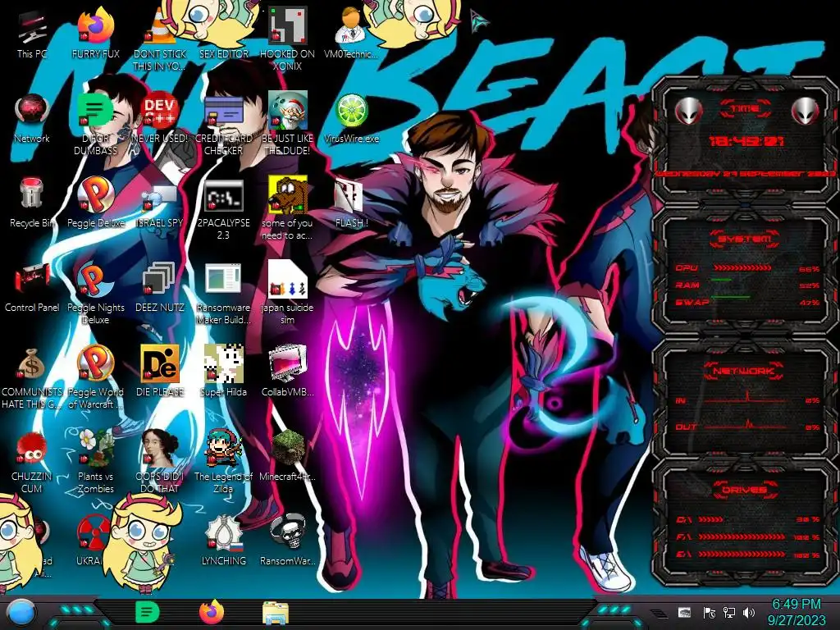Click the date line under the widget clock
The image size is (840, 630).
click(746, 174)
